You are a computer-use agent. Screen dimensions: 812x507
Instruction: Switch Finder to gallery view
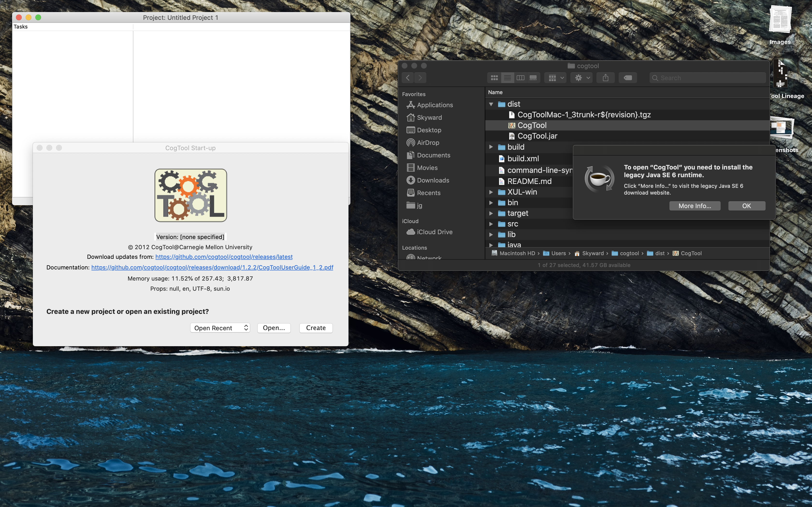(x=533, y=78)
